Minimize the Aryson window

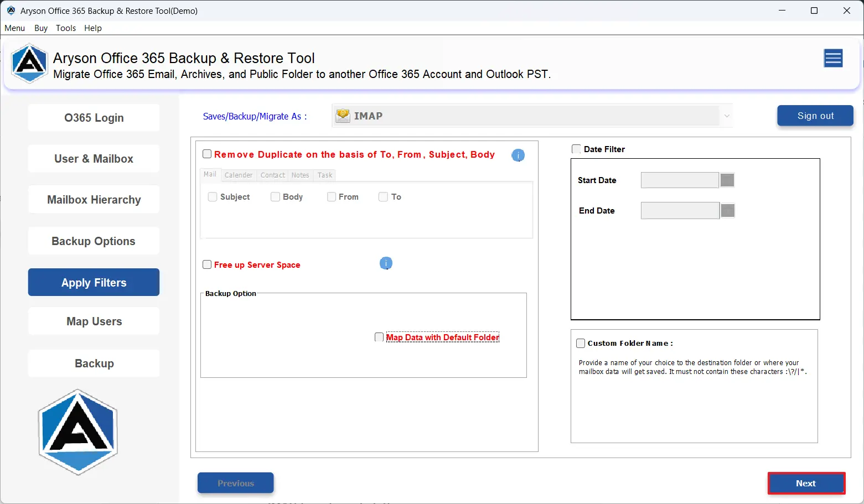pyautogui.click(x=782, y=11)
